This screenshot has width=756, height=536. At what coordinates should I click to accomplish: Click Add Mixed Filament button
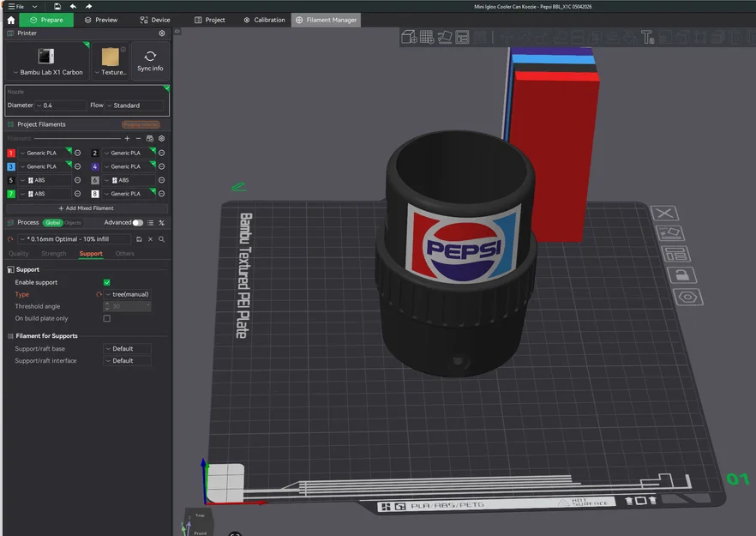[87, 208]
